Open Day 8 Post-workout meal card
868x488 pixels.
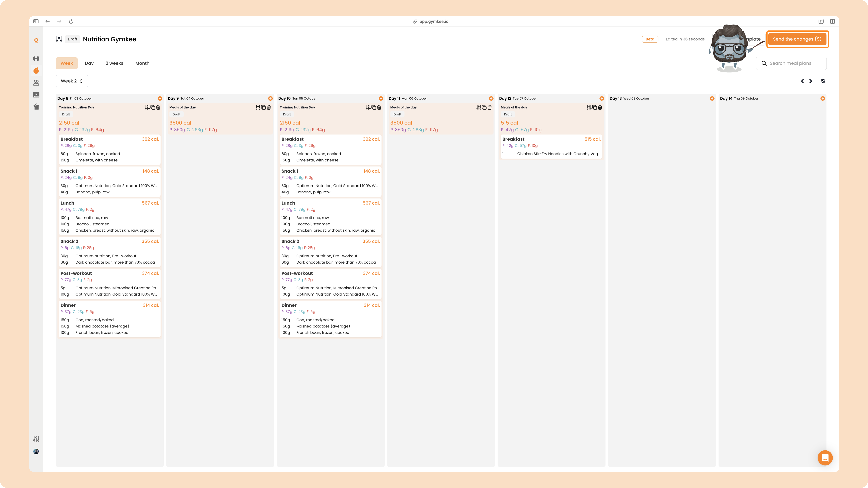pyautogui.click(x=110, y=284)
